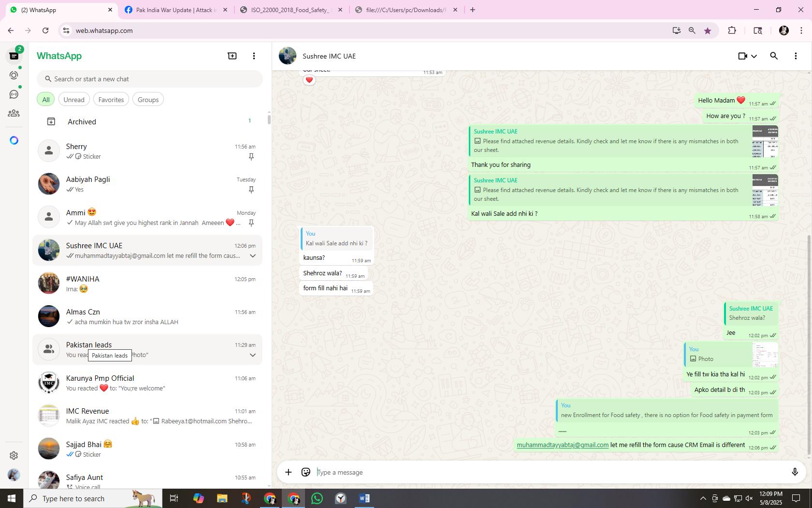Open the Channels icon in the left sidebar
The height and width of the screenshot is (508, 812).
14,94
